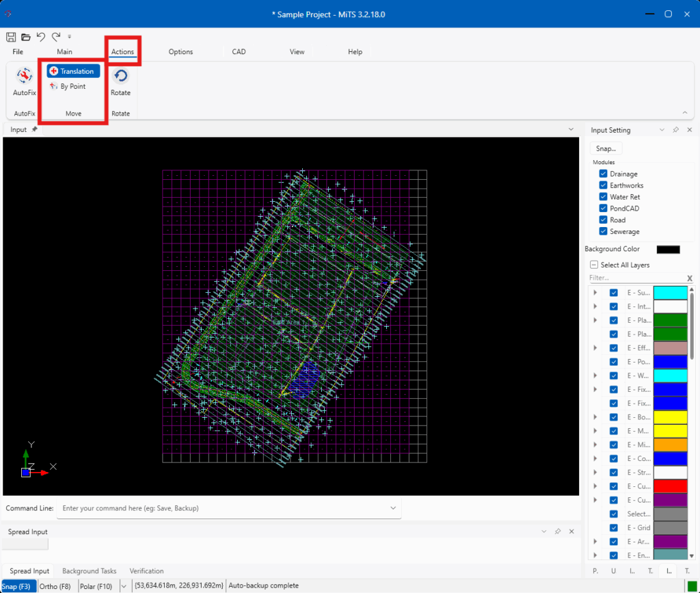Toggle Ortho (F8) in status bar
The image size is (700, 593).
click(55, 585)
